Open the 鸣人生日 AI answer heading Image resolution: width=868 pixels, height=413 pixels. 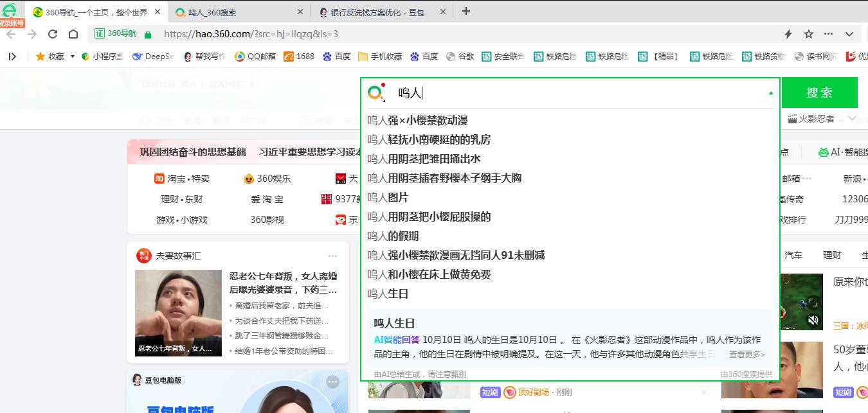point(394,323)
